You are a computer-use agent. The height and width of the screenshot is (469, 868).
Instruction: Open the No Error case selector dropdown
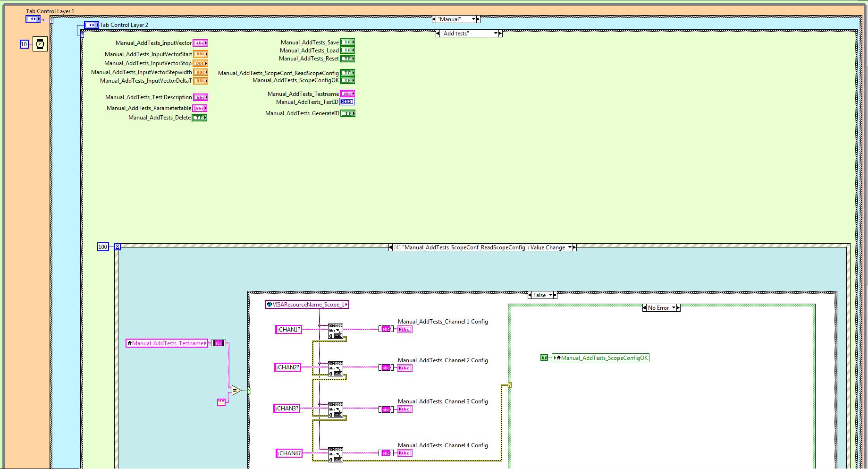click(674, 308)
